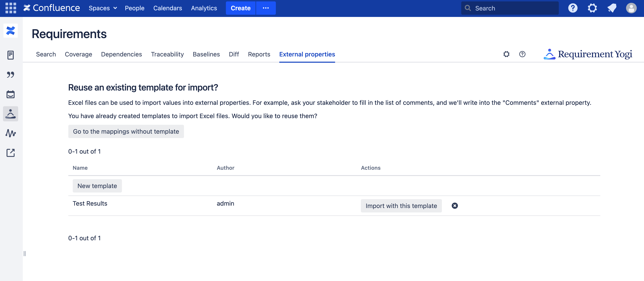Click the sidebar resize handle

coord(25,254)
